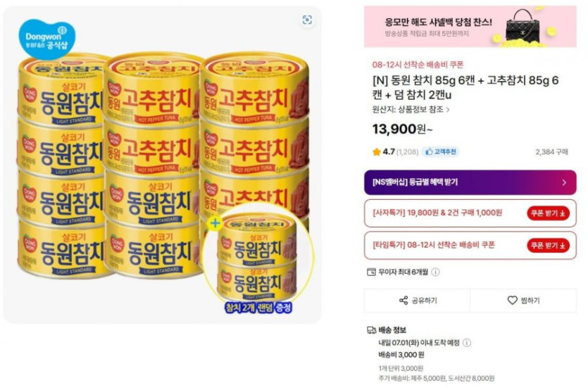Click the 공유하기 share button
Viewport: 588px width, 390px height.
(418, 301)
